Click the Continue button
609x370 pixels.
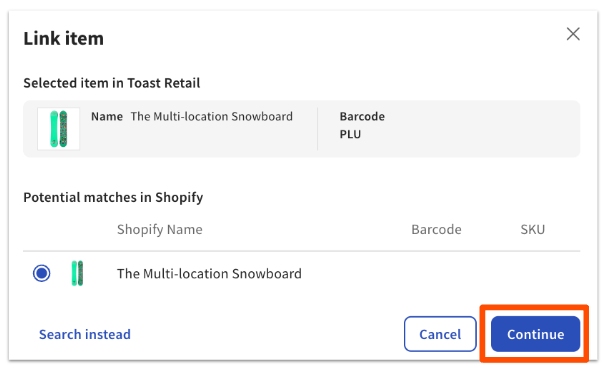pyautogui.click(x=535, y=334)
